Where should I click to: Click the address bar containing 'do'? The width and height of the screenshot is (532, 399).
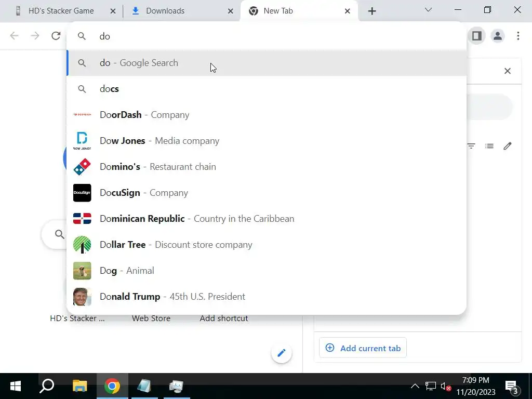(x=267, y=36)
